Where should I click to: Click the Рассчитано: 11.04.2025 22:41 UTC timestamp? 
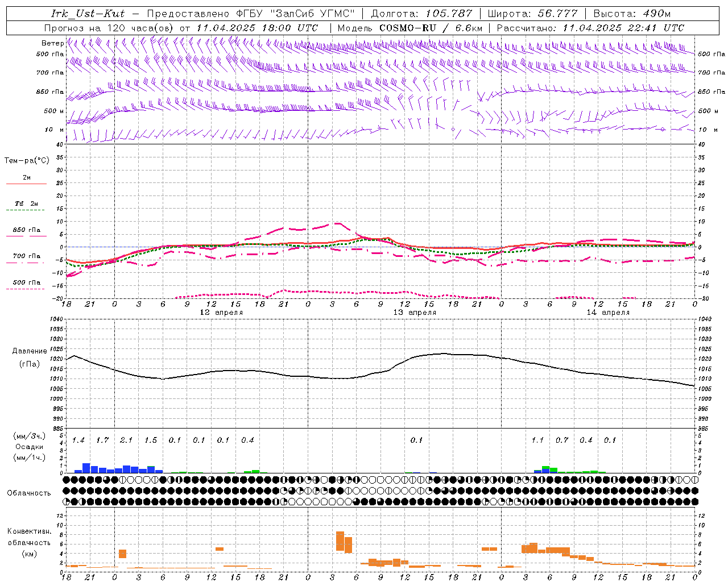click(590, 28)
